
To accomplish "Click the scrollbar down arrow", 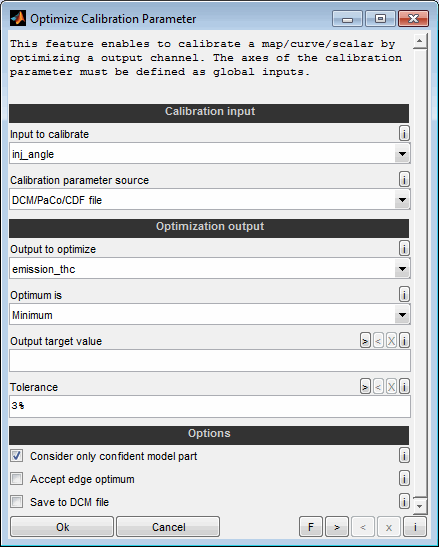I will (x=420, y=505).
